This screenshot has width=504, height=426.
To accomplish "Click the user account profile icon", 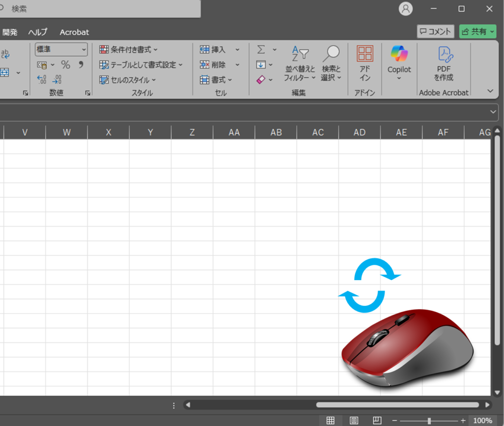I will click(x=406, y=9).
